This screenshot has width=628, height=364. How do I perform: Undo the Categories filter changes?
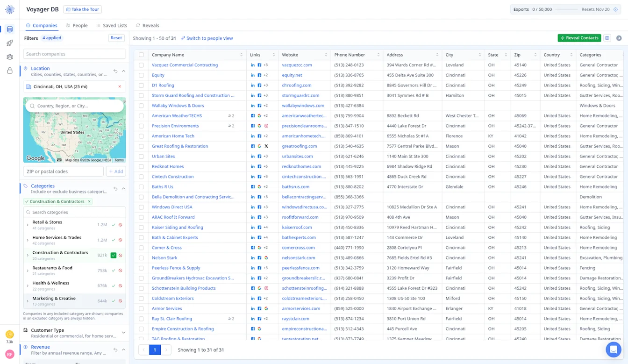[115, 189]
